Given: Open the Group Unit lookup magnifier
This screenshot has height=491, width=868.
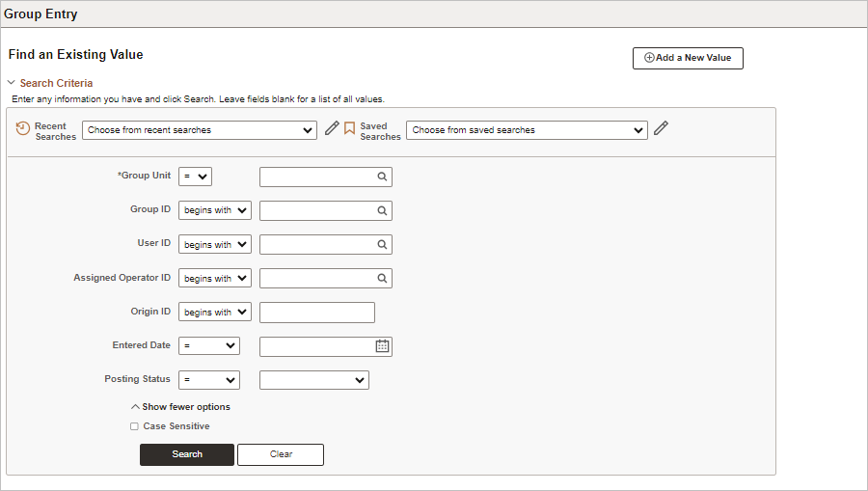Looking at the screenshot, I should [382, 177].
